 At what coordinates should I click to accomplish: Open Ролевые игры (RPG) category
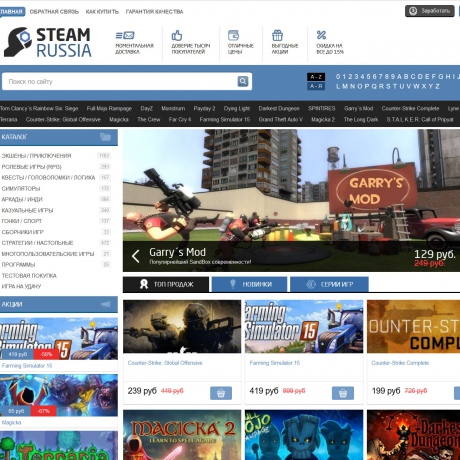[x=31, y=167]
